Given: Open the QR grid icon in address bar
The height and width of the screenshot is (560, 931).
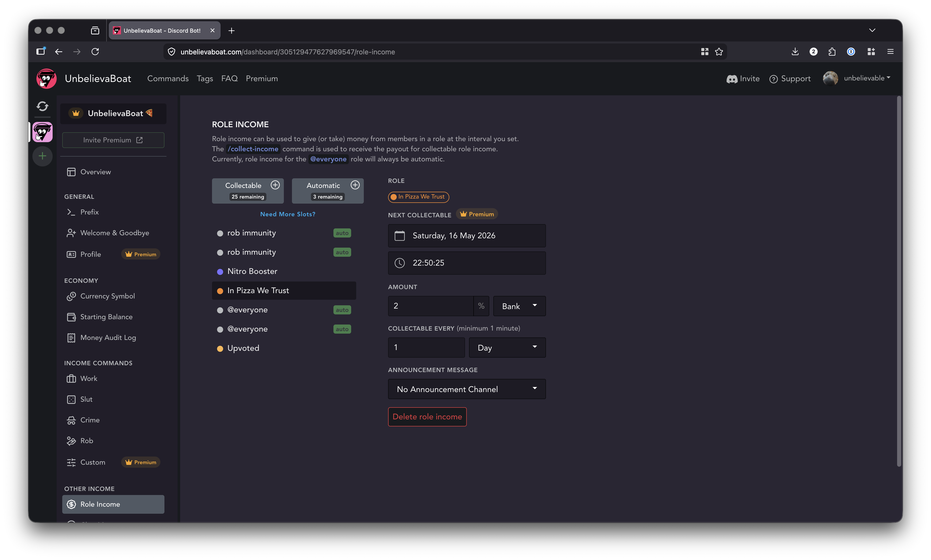Looking at the screenshot, I should click(x=705, y=52).
